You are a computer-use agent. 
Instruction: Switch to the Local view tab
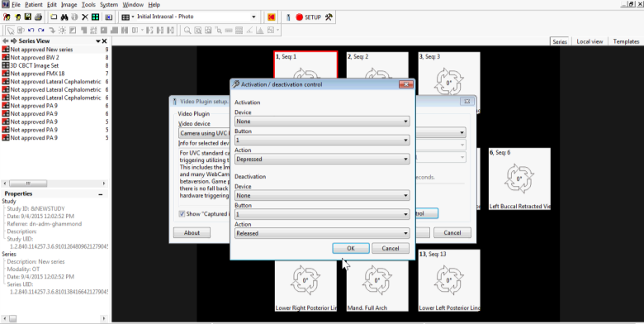(x=590, y=41)
